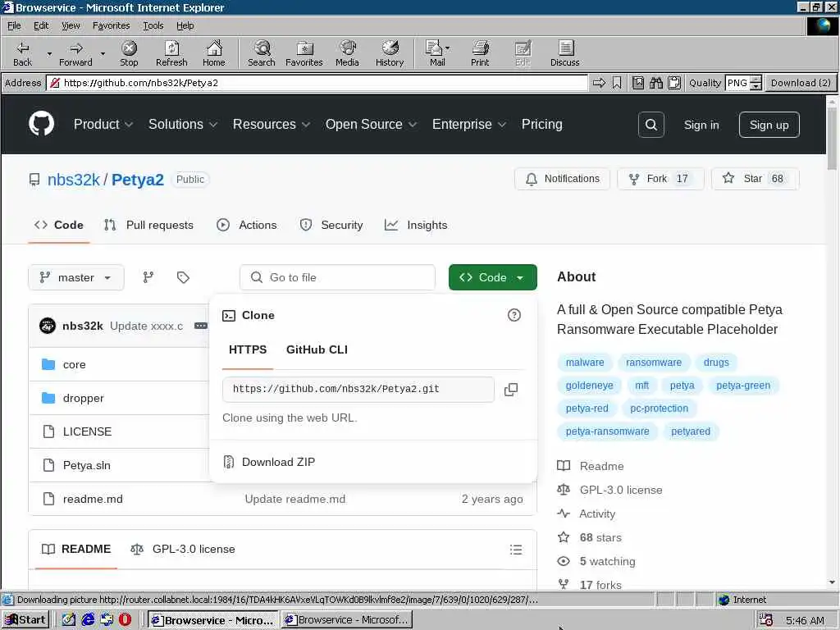The width and height of the screenshot is (840, 630).
Task: Switch to the Pull requests tab
Action: (148, 225)
